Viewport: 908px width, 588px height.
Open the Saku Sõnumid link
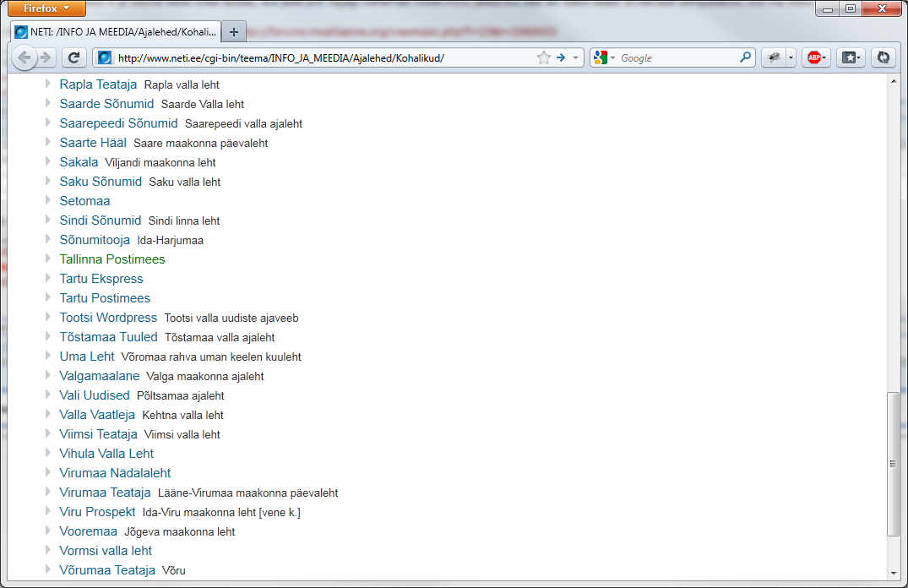tap(101, 182)
